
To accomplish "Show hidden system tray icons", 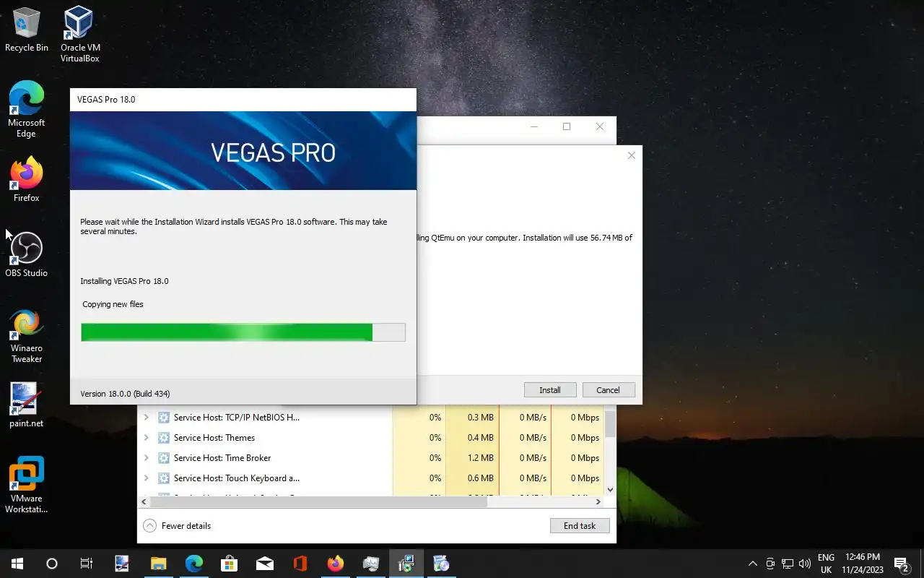I will click(753, 564).
